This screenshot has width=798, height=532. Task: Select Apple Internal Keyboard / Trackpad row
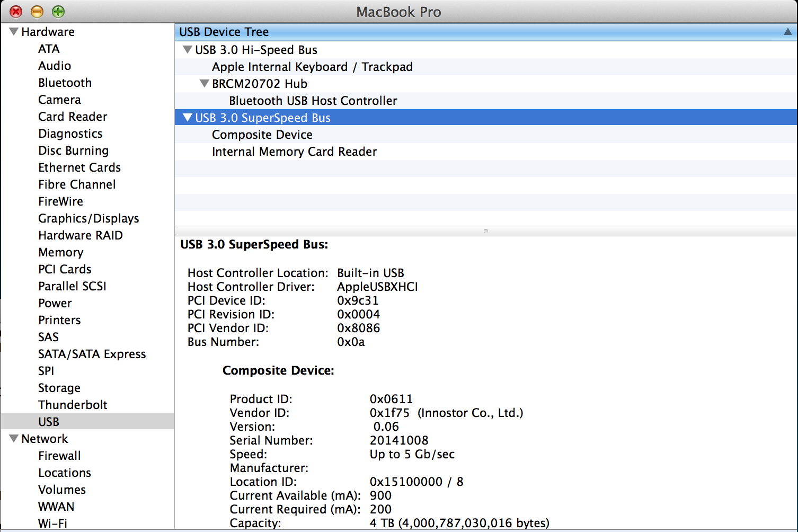486,67
